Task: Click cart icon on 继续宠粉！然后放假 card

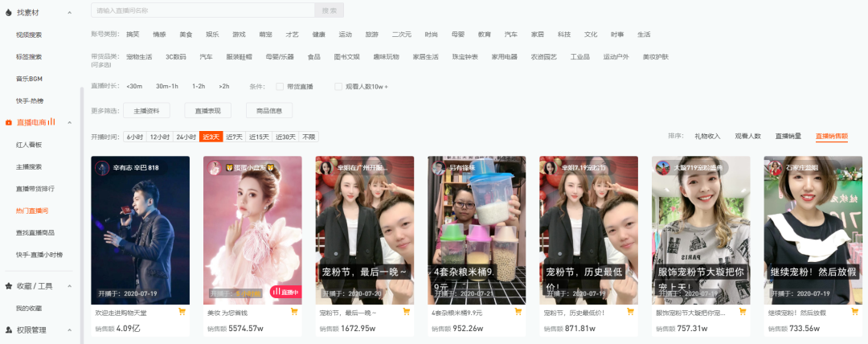Action: click(854, 311)
